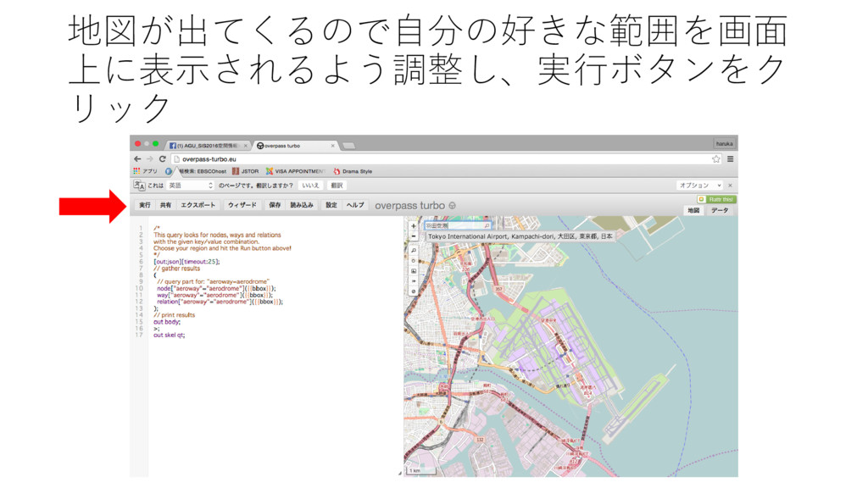Open the ヘルプ help panel

[x=355, y=205]
